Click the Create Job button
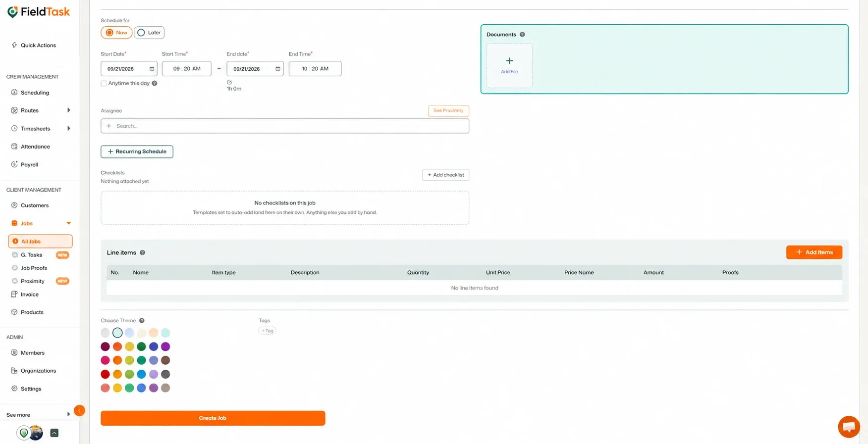868x444 pixels. (213, 418)
